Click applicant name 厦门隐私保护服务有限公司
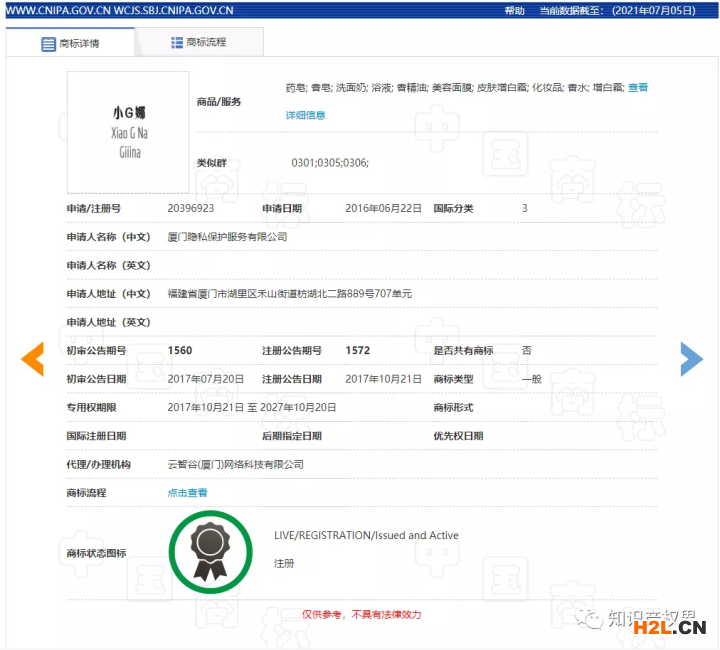The height and width of the screenshot is (650, 720). tap(227, 237)
